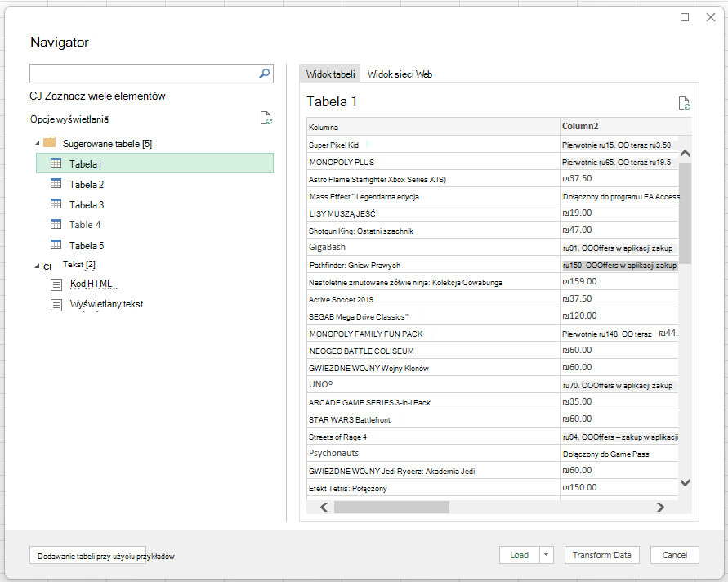Click the Active Soccer 2019 cell

click(433, 300)
